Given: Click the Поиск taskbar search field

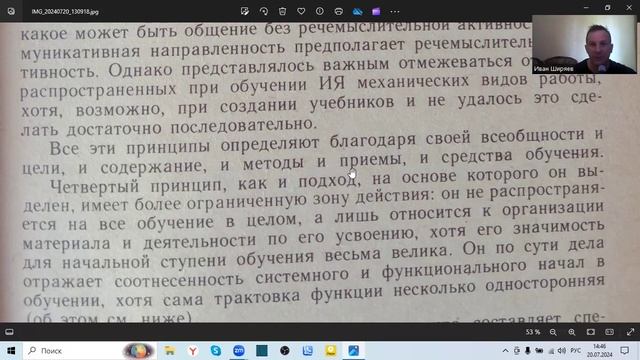Looking at the screenshot, I should tap(90, 351).
